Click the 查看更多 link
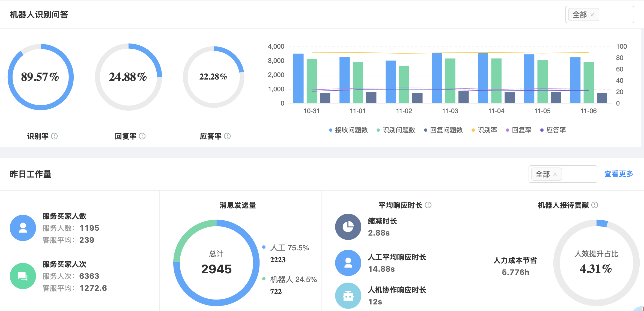Image resolution: width=644 pixels, height=311 pixels. coord(618,174)
